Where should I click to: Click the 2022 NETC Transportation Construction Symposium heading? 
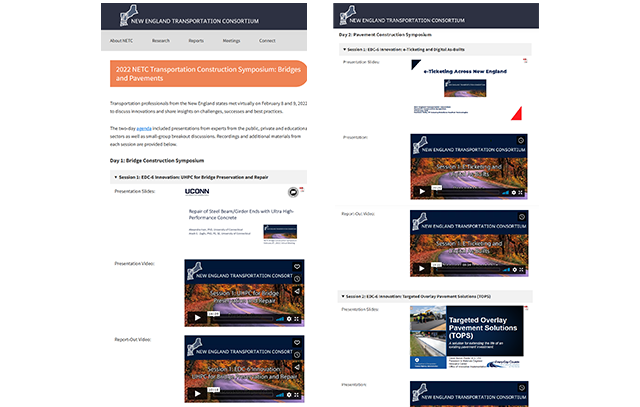pos(208,74)
